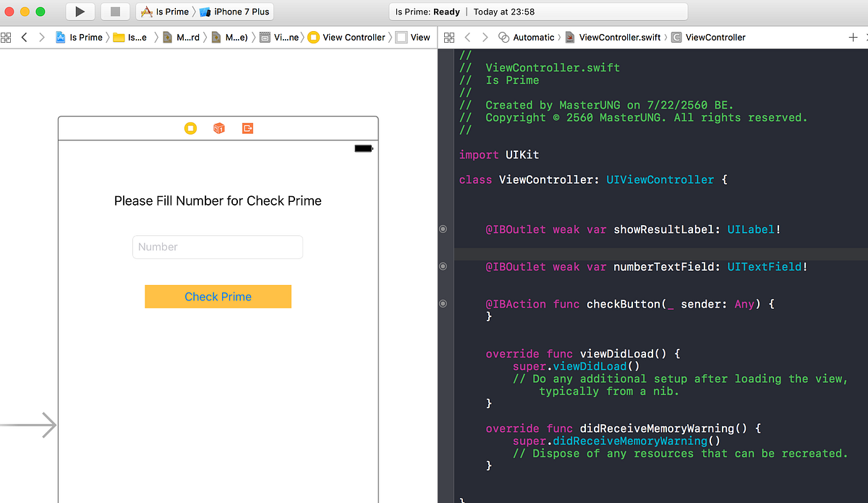Click the Exit segue icon

247,127
